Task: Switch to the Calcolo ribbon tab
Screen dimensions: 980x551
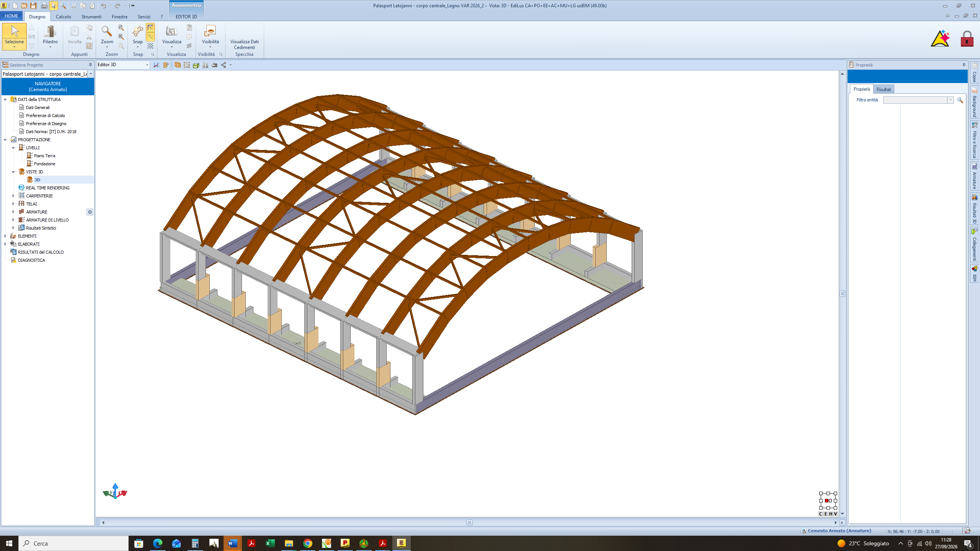Action: (x=64, y=16)
